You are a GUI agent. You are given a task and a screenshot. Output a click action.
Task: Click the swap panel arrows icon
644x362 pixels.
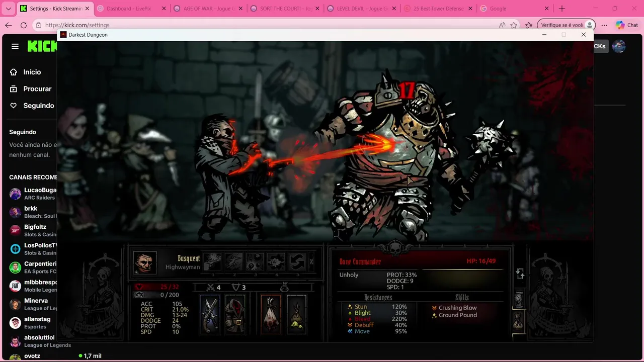click(x=520, y=274)
